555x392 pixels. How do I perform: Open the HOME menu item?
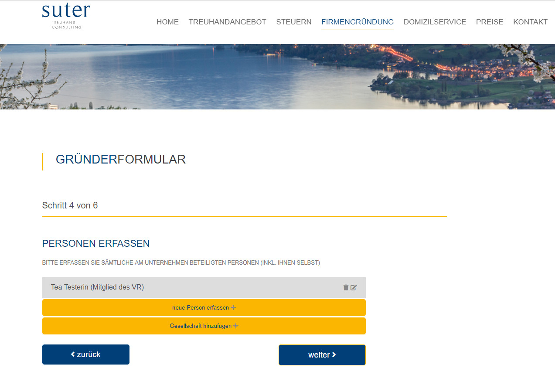[x=167, y=22]
